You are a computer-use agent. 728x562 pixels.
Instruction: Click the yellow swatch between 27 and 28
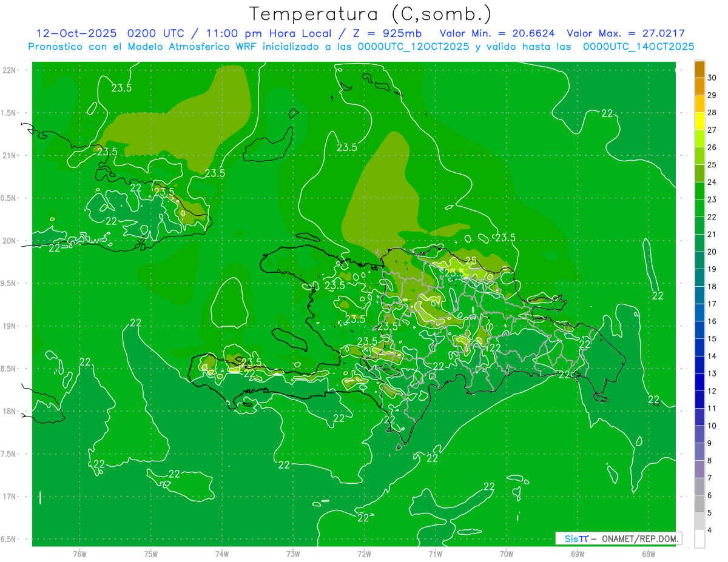coord(699,121)
